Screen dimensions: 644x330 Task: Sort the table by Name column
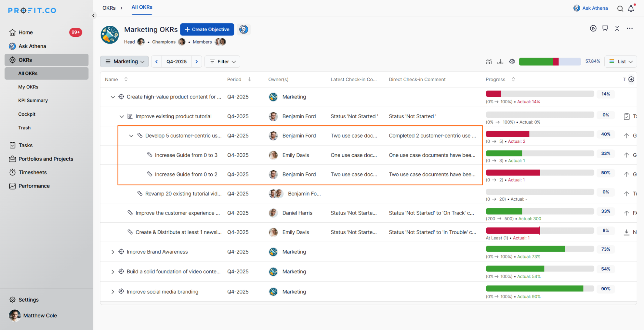click(x=126, y=79)
